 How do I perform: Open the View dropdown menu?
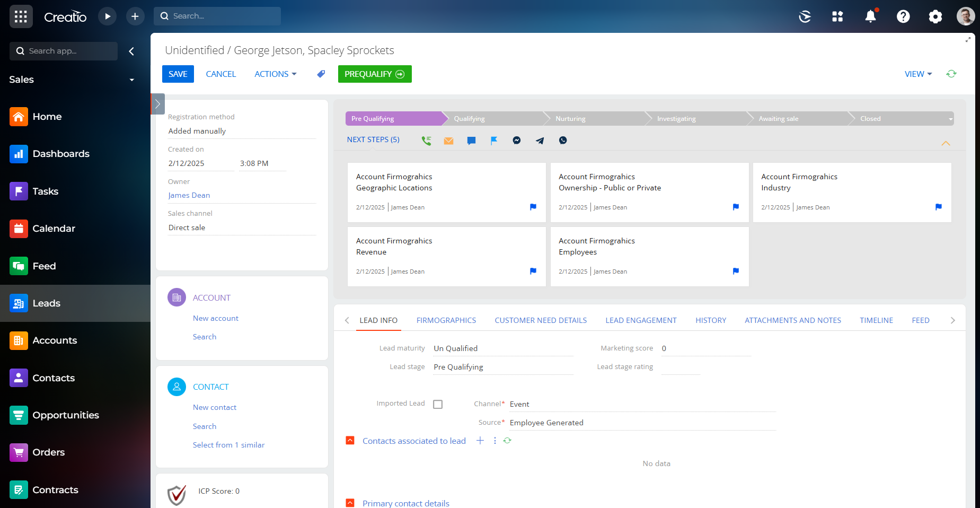[918, 74]
